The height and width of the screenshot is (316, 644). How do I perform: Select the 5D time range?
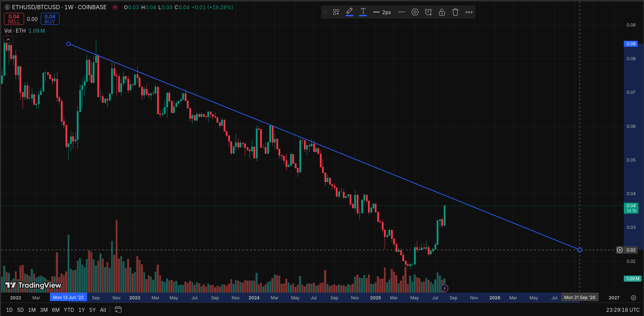coord(21,310)
